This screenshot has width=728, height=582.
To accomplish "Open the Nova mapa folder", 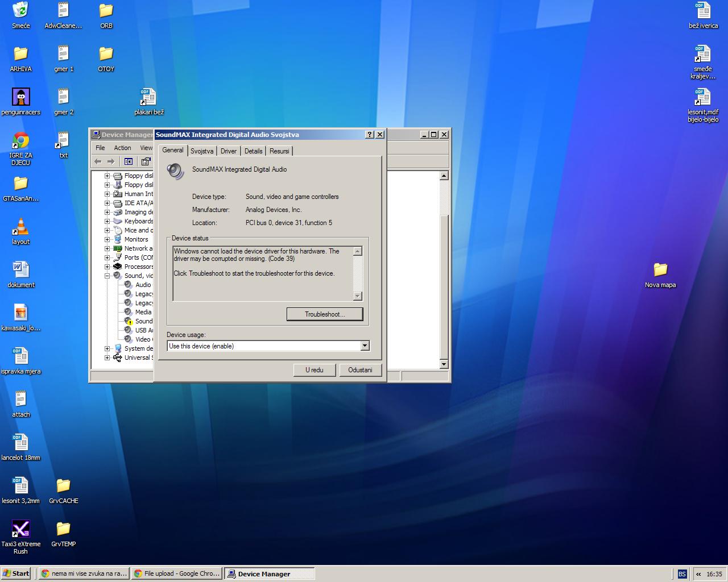I will [x=660, y=270].
